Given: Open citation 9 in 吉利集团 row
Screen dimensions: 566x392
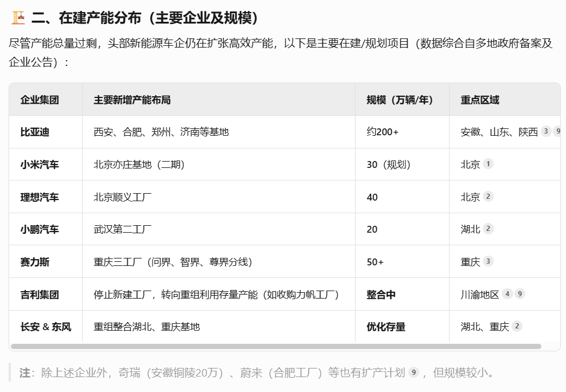Looking at the screenshot, I should tap(520, 294).
